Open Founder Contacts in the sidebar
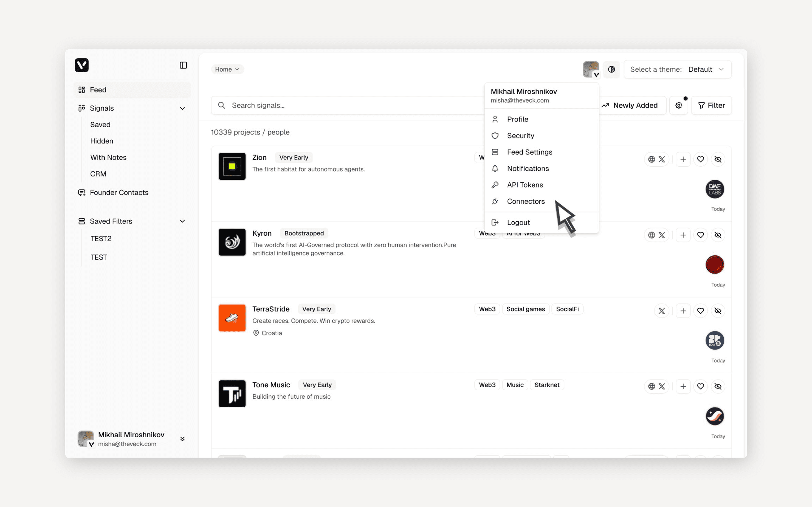Image resolution: width=812 pixels, height=507 pixels. point(119,193)
